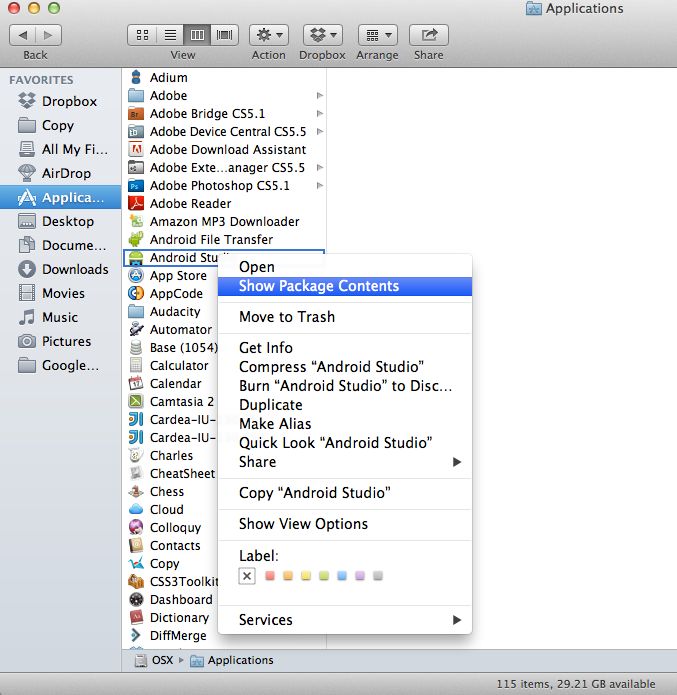Select Dictionary in the list

[171, 617]
